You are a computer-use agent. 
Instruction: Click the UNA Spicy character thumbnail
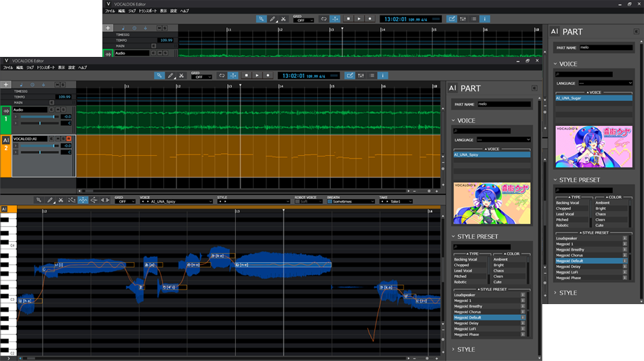(x=491, y=203)
